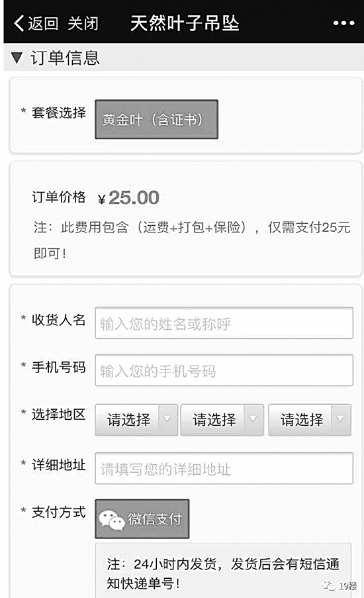Open the three-dot more options menu
The width and height of the screenshot is (364, 598).
(343, 23)
